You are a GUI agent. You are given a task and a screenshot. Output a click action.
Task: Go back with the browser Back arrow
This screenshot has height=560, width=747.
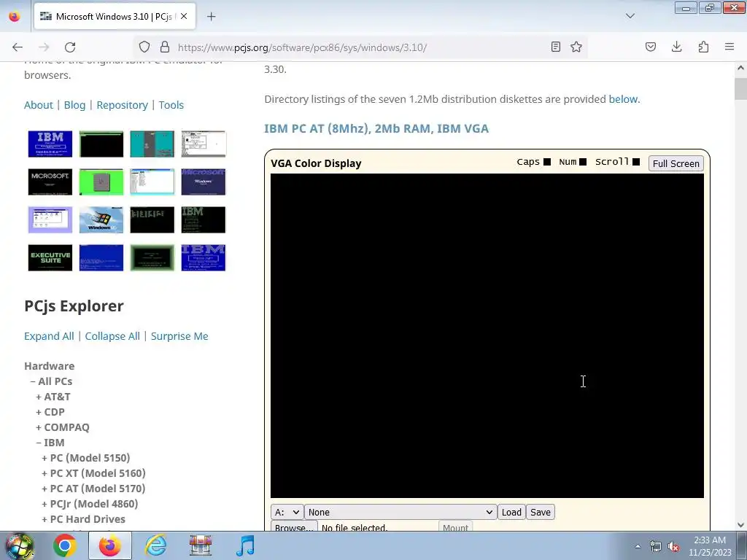coord(18,47)
